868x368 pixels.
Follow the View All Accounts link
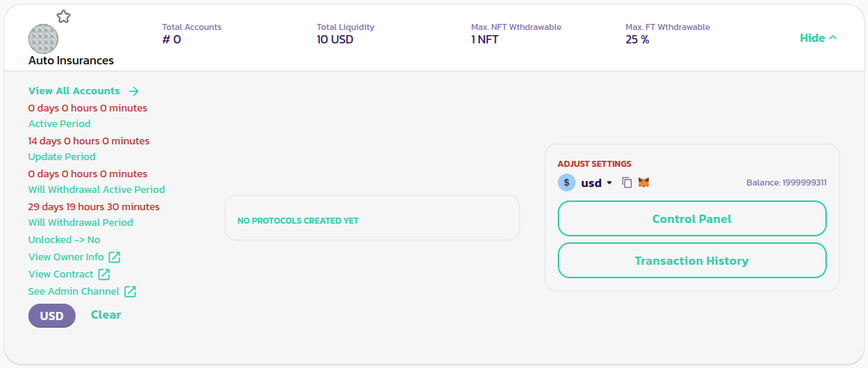(74, 91)
